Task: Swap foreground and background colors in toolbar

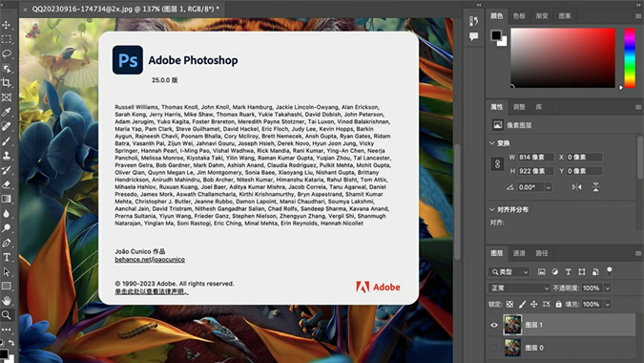Action: click(11, 342)
